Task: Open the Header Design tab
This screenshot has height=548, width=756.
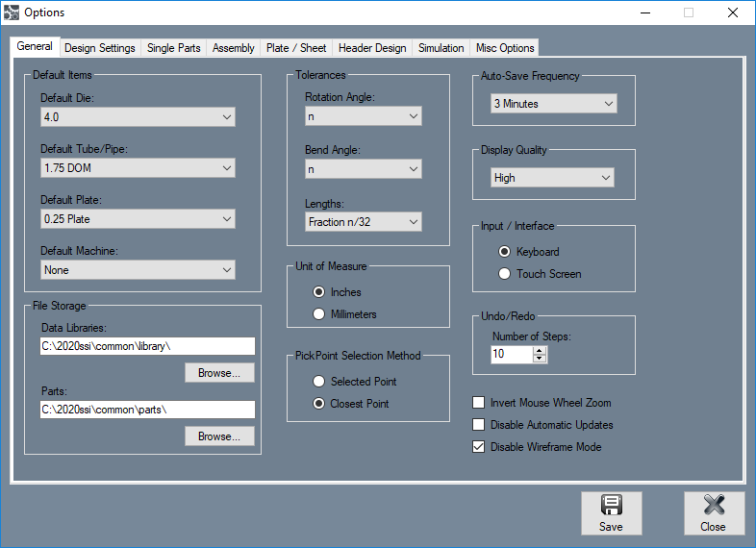Action: click(x=372, y=48)
